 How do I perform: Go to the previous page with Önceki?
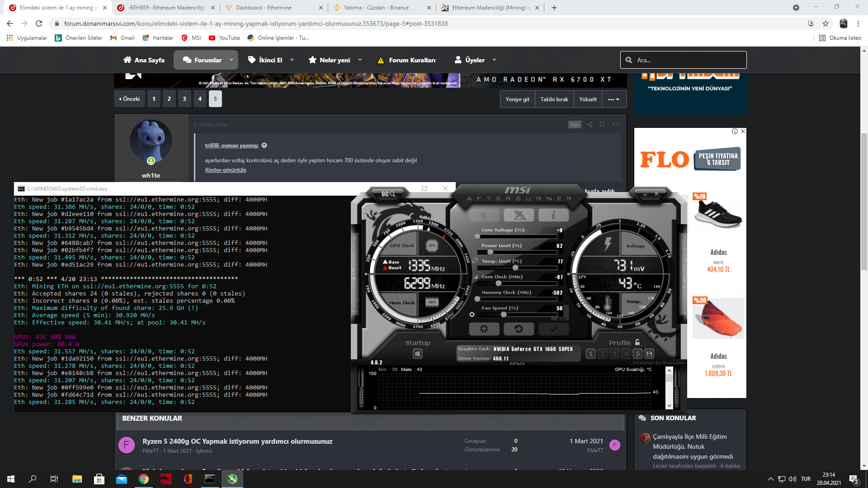click(x=129, y=99)
